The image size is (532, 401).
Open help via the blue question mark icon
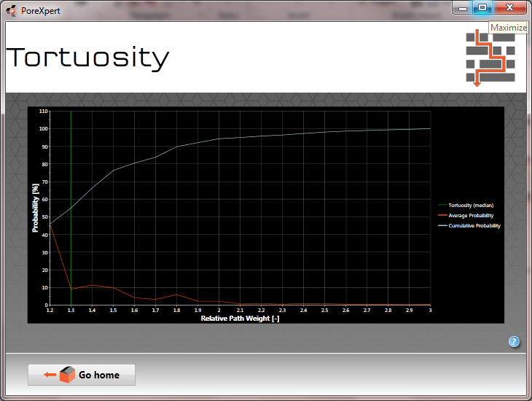(514, 341)
